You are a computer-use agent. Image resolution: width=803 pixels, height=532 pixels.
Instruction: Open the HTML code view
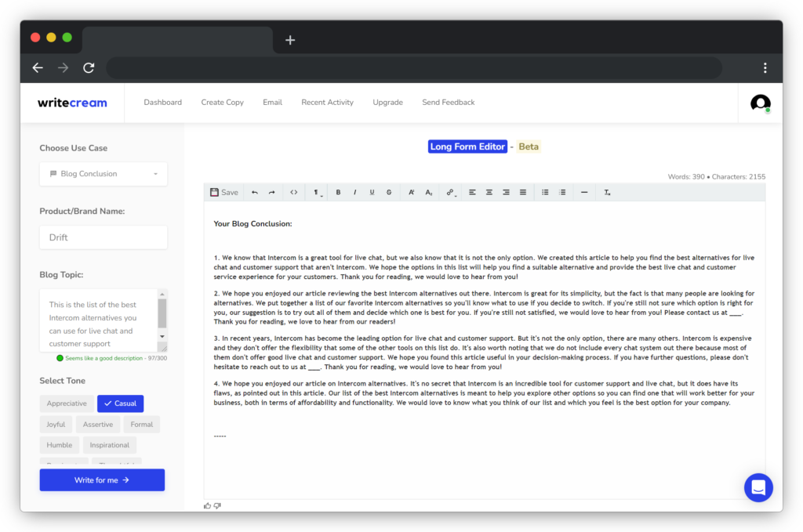click(293, 192)
